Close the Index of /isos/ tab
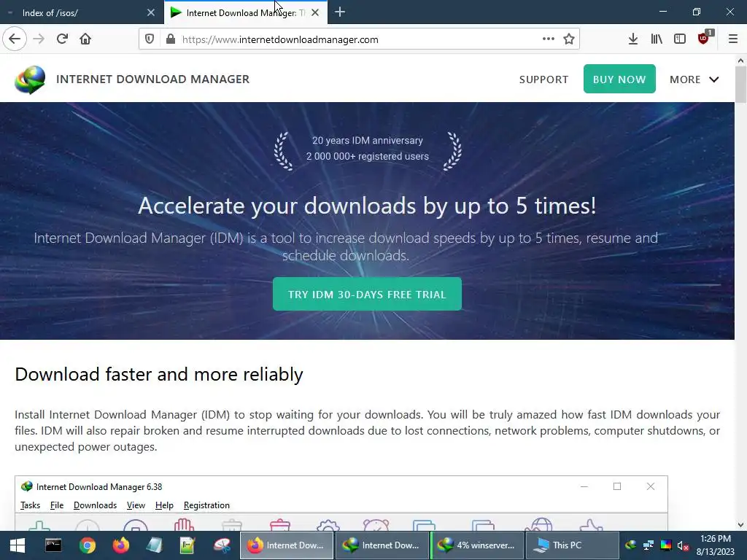Image resolution: width=747 pixels, height=560 pixels. coord(151,13)
